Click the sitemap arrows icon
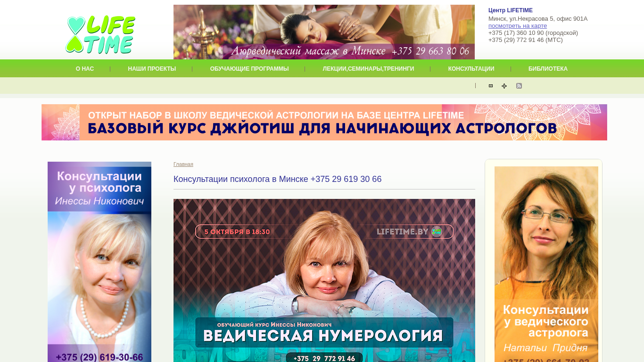644x362 pixels. point(504,86)
